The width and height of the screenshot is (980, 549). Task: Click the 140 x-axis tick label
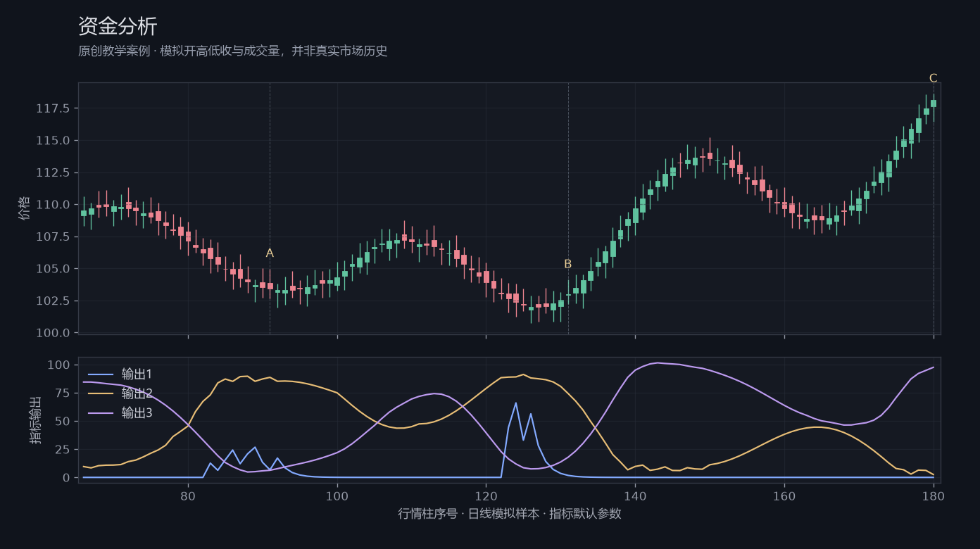click(635, 496)
